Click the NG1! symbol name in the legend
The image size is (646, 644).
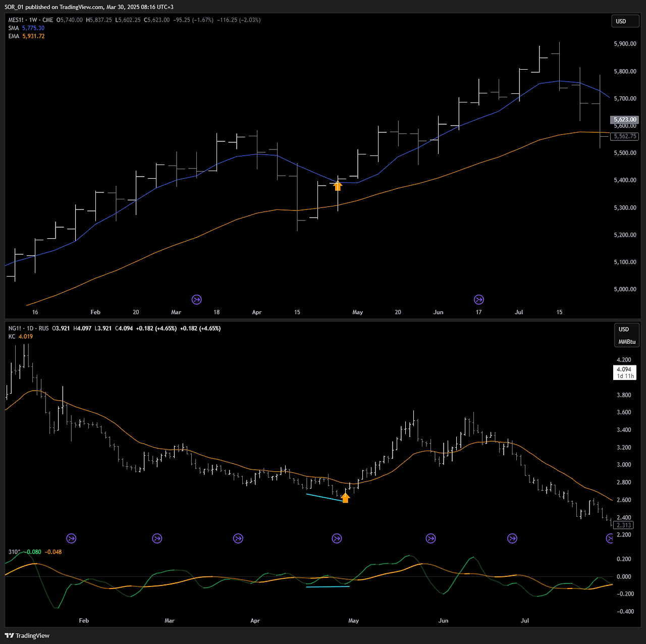click(x=15, y=329)
